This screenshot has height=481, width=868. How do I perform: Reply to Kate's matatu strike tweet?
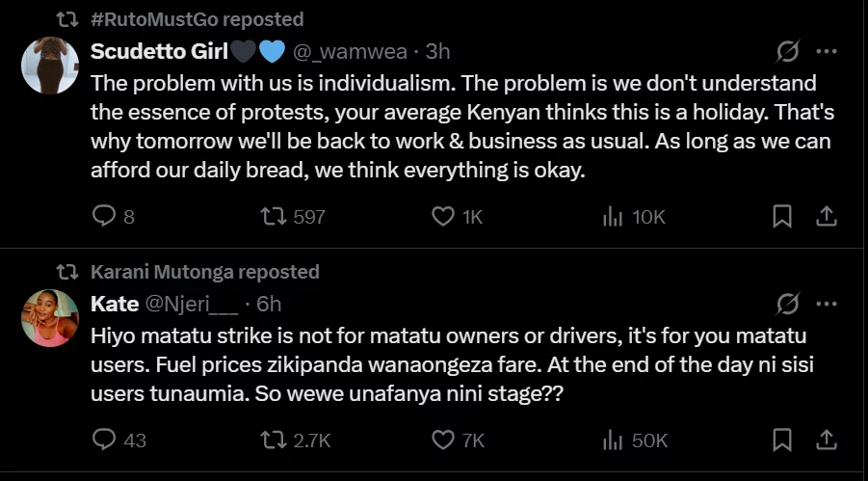(119, 441)
